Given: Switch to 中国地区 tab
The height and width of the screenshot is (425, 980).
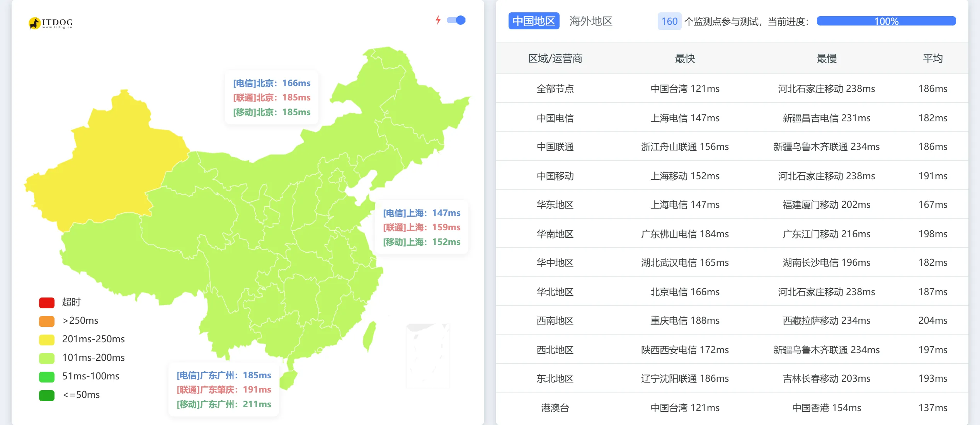Looking at the screenshot, I should pos(534,21).
